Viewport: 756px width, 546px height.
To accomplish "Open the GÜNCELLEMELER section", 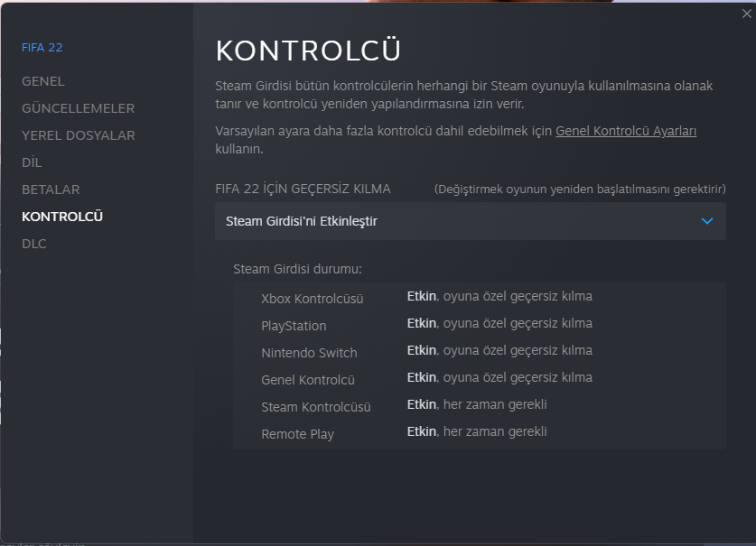I will 78,108.
